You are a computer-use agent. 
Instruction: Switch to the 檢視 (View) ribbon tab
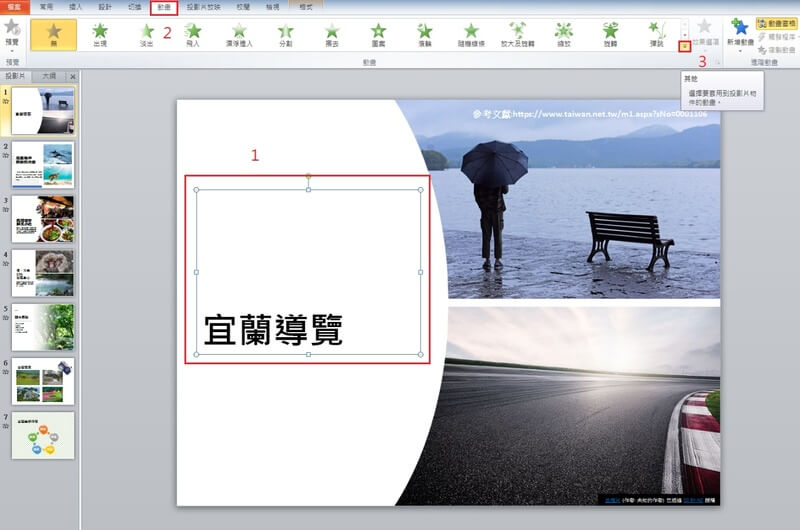[273, 7]
